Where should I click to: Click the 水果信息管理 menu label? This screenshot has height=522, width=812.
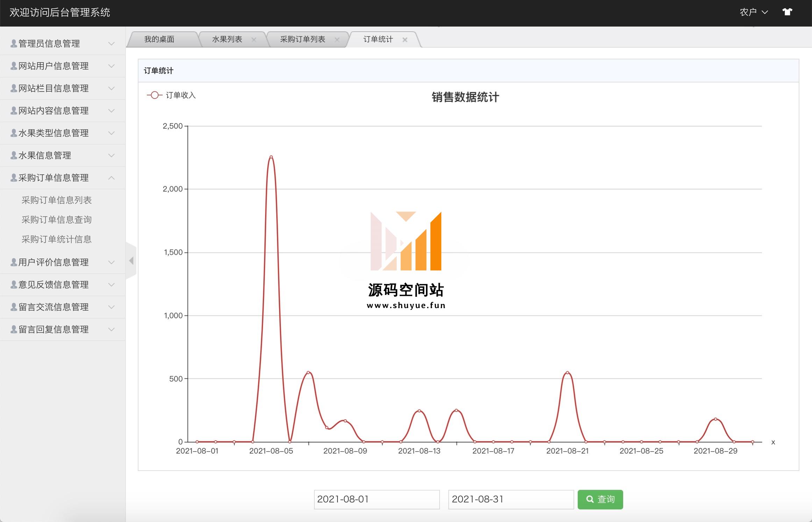pos(45,155)
